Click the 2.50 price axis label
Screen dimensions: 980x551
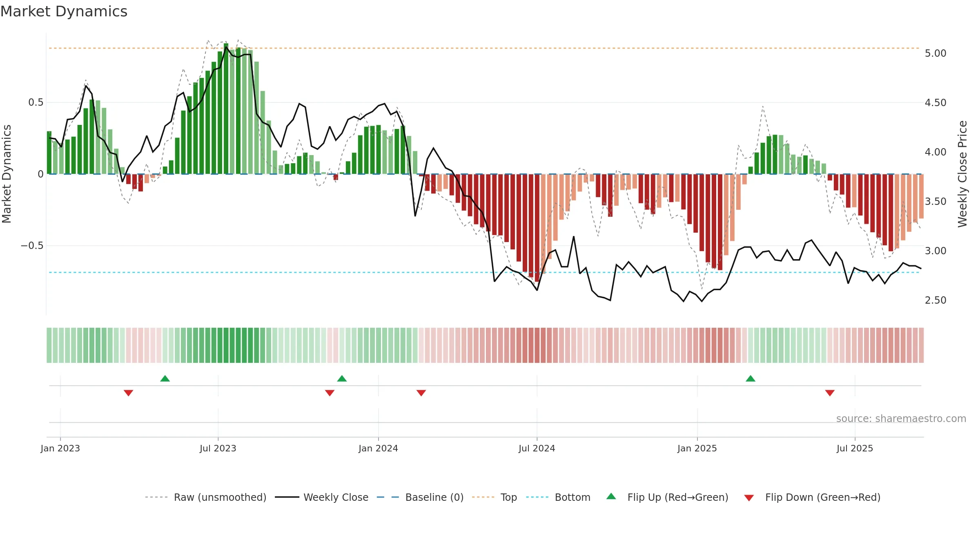click(x=935, y=300)
